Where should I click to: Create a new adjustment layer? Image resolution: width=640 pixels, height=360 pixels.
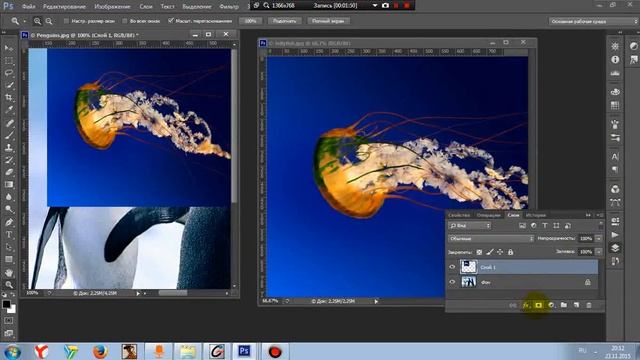(551, 305)
